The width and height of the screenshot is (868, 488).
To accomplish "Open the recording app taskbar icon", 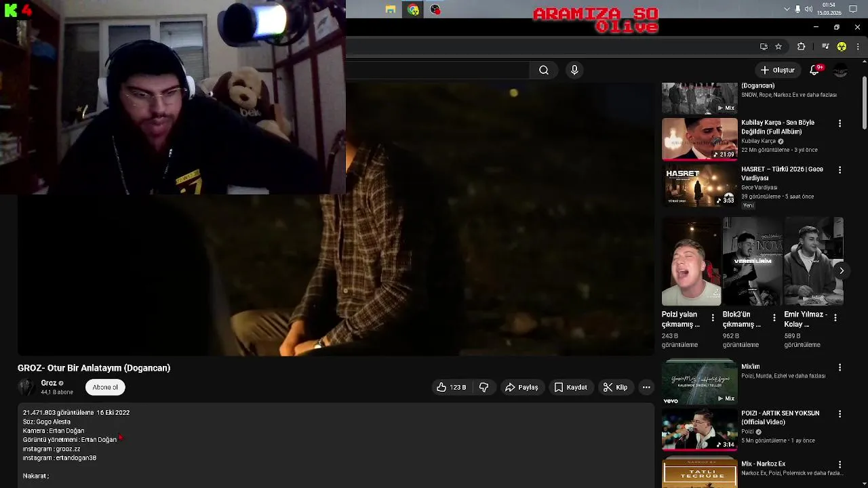I will click(435, 9).
